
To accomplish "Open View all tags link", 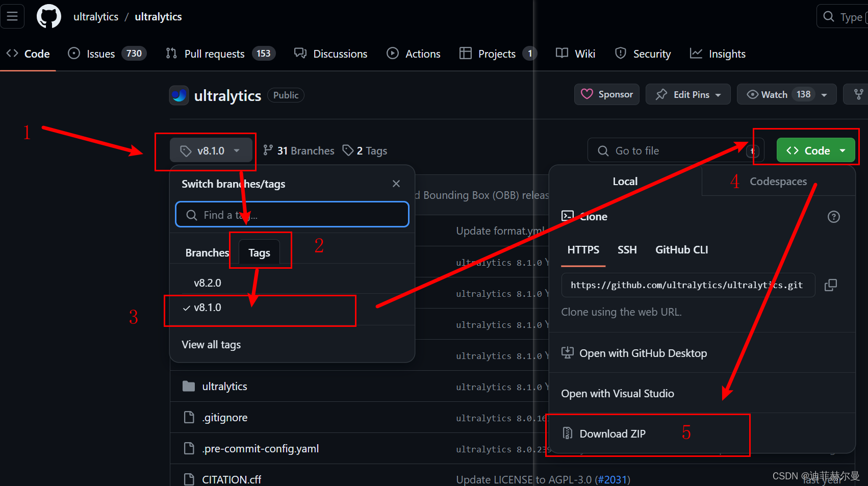I will click(x=211, y=345).
